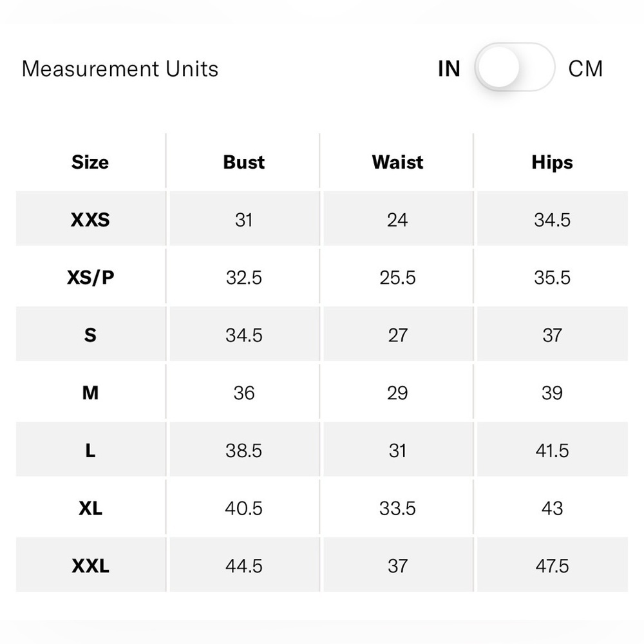
Task: Select the XXS size row label
Action: coord(90,220)
